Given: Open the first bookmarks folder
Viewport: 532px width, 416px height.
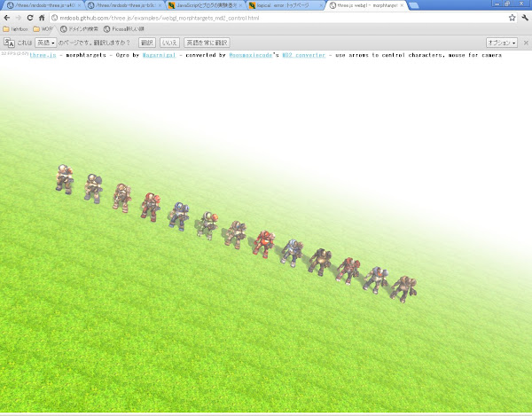Looking at the screenshot, I should pos(16,29).
